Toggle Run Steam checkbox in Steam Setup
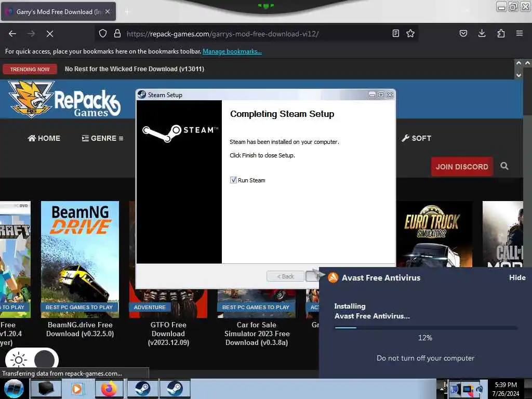The height and width of the screenshot is (399, 532). [233, 180]
